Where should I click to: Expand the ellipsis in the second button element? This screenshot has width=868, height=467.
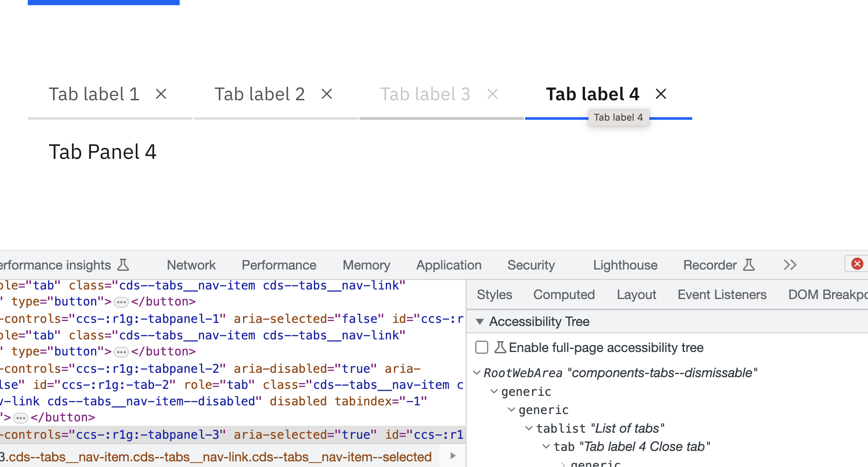coord(121,352)
